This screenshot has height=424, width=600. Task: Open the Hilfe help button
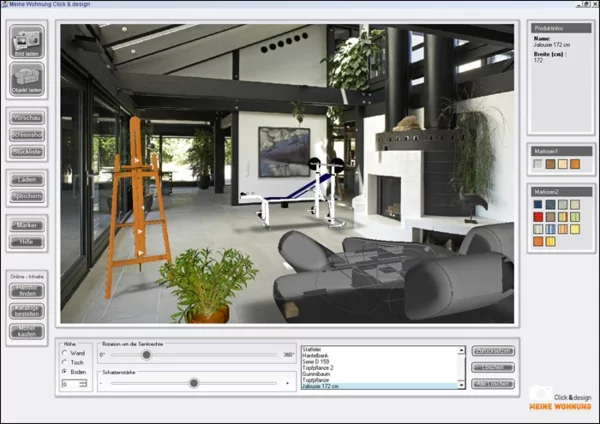(x=27, y=241)
